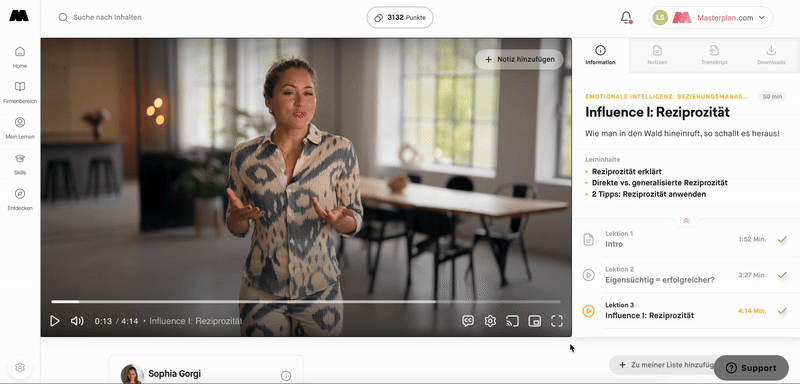This screenshot has height=384, width=800.
Task: Seek on the video progress bar
Action: (306, 302)
